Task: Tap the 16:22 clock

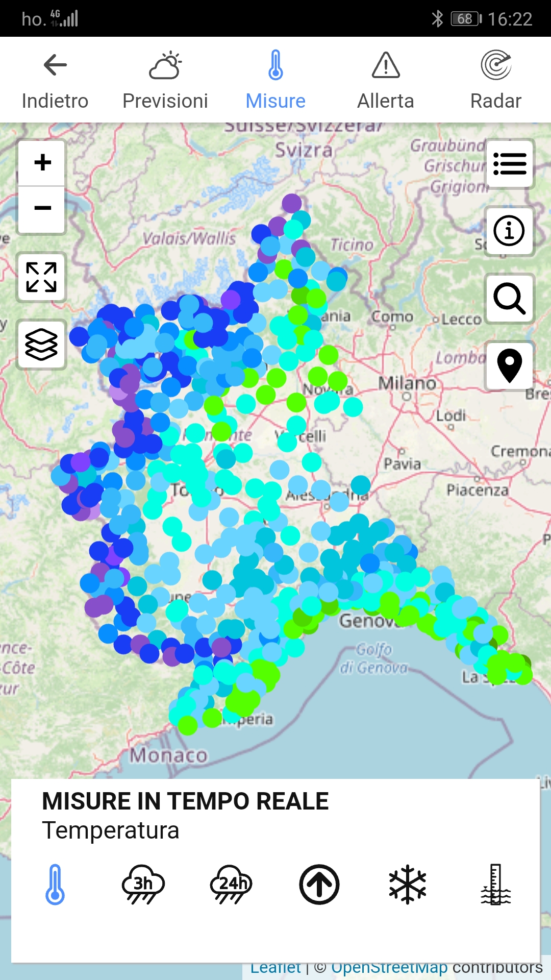Action: point(510,19)
